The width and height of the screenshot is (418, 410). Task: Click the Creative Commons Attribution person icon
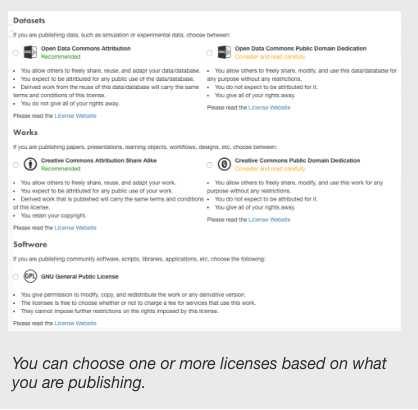[x=30, y=164]
